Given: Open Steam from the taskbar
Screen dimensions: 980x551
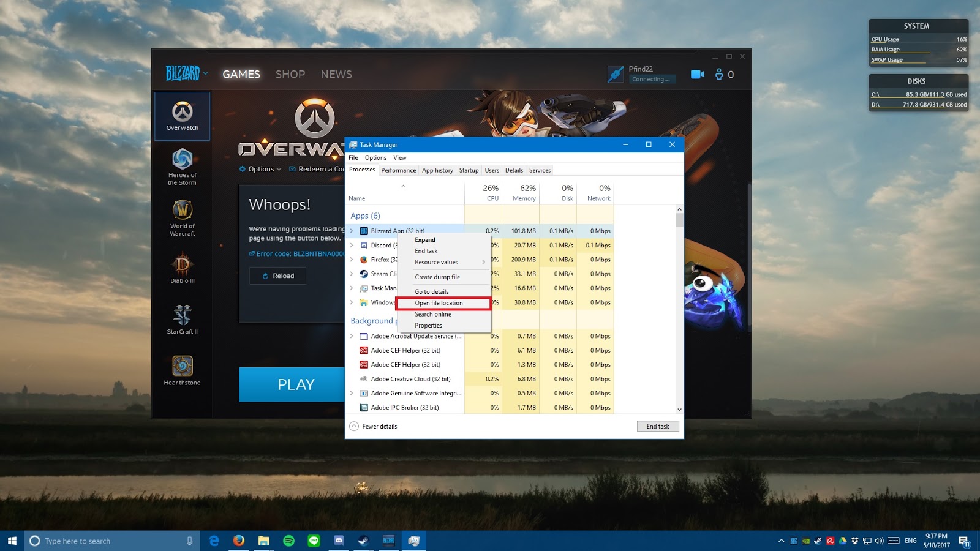Looking at the screenshot, I should (364, 541).
